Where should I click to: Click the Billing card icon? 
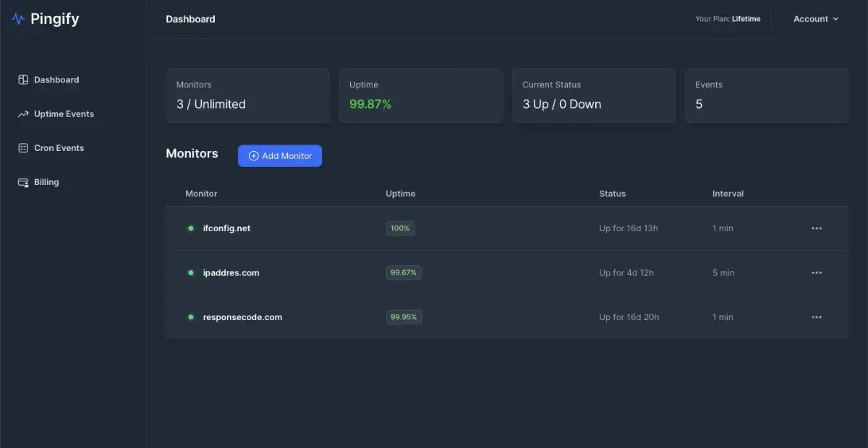(23, 183)
